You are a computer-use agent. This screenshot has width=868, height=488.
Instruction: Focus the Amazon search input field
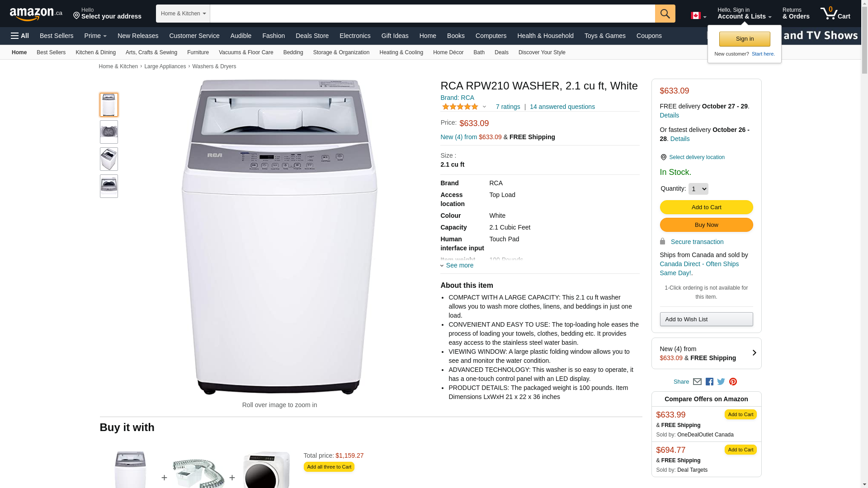pos(432,14)
